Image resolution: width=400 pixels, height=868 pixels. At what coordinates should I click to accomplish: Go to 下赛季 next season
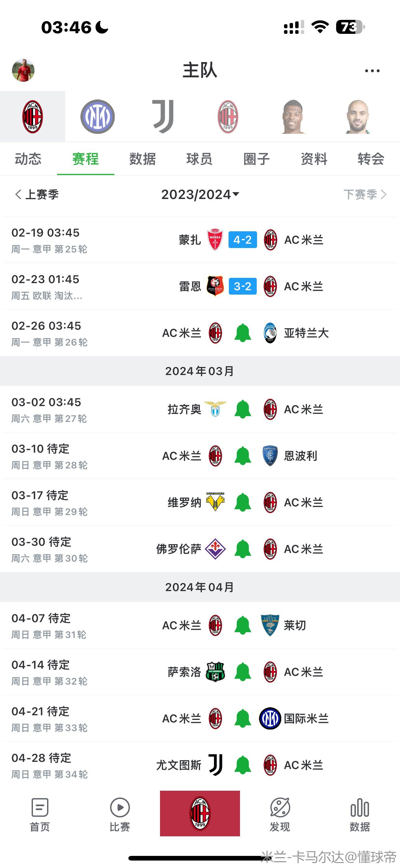click(x=365, y=194)
